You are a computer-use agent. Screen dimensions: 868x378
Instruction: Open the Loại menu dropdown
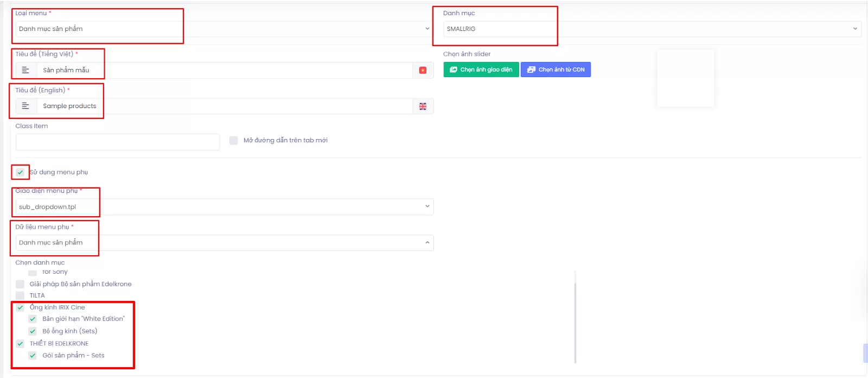[222, 29]
